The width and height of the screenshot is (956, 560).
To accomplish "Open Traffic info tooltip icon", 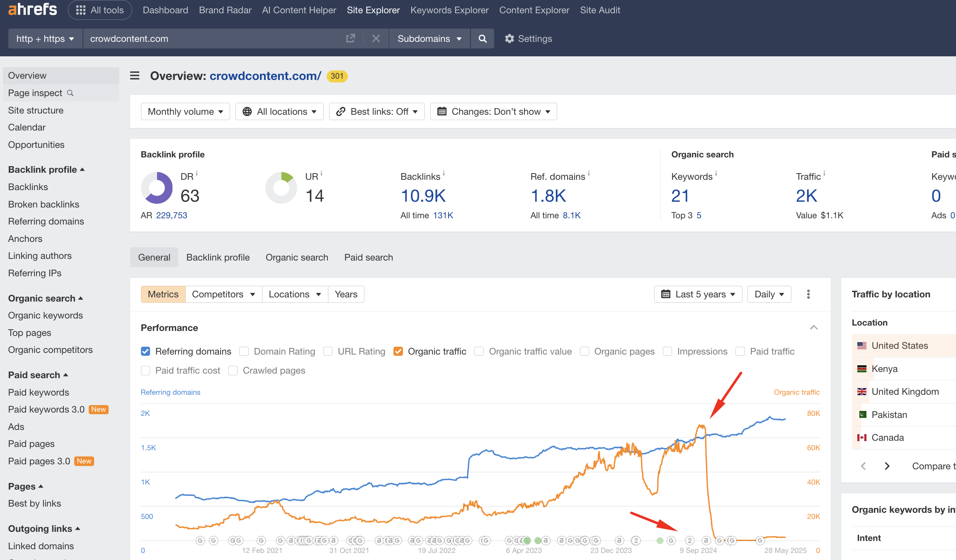I will coord(824,173).
